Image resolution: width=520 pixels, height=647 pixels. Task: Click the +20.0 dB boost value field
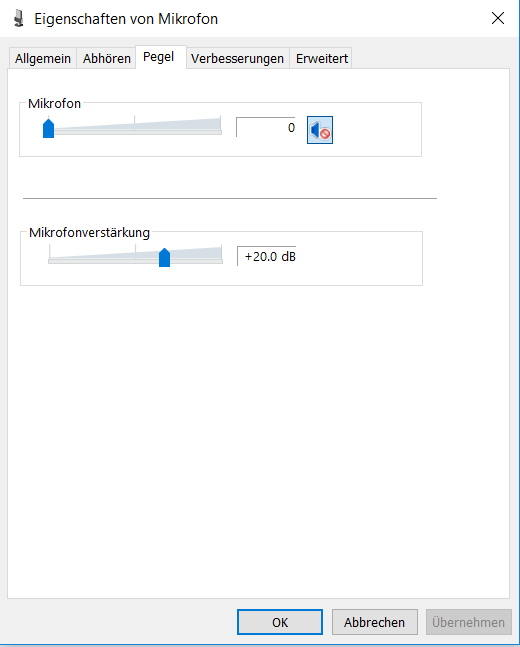coord(267,256)
